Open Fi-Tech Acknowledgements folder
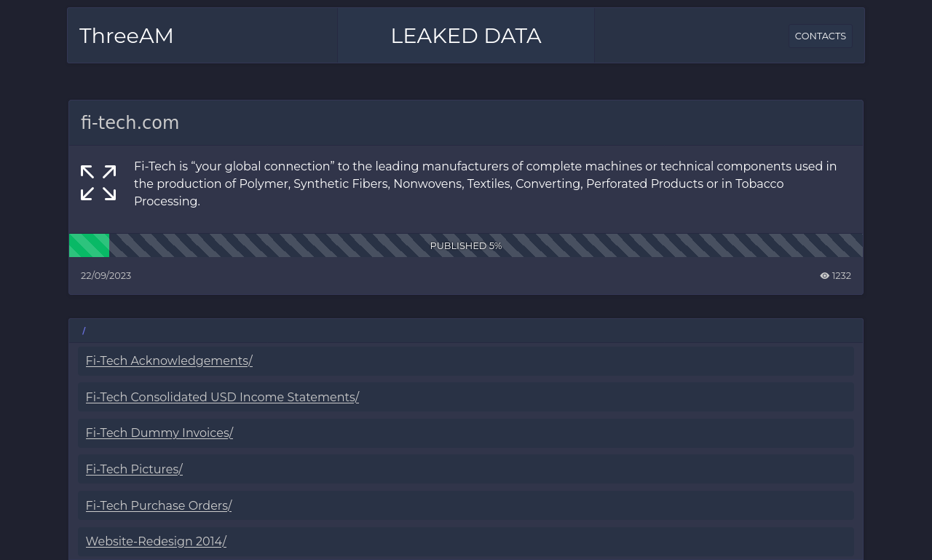The image size is (932, 560). click(x=169, y=361)
